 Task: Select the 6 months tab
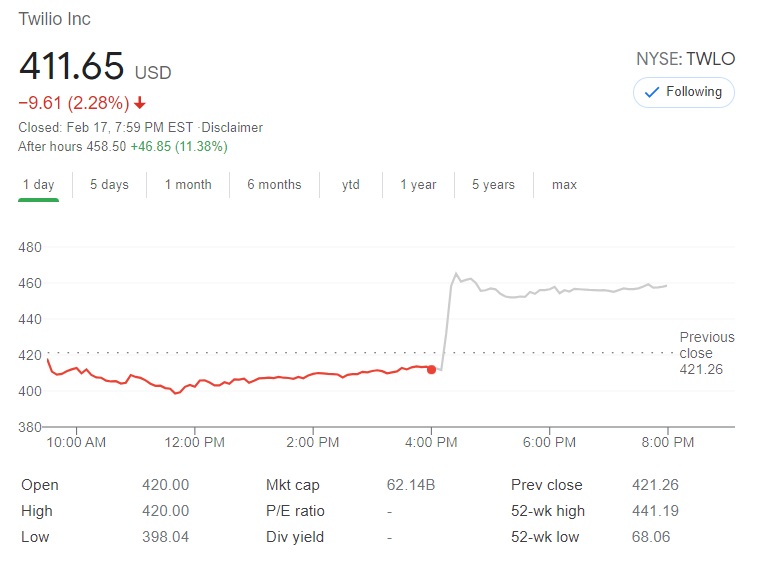coord(274,184)
